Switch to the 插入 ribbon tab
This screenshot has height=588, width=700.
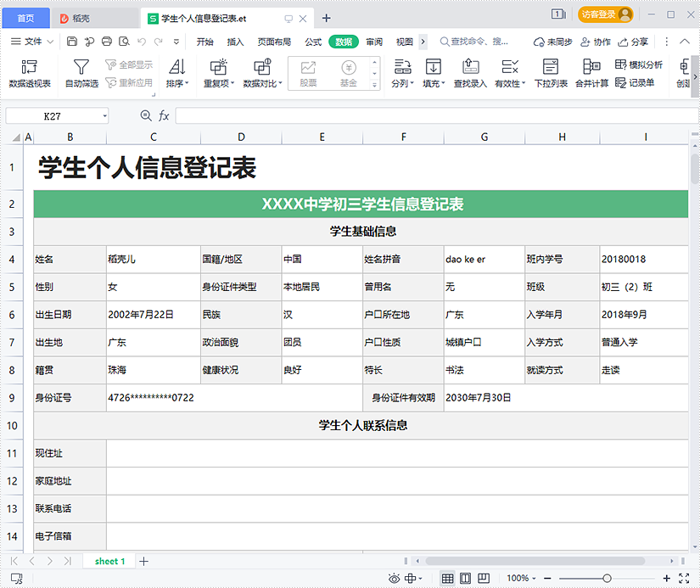[235, 42]
